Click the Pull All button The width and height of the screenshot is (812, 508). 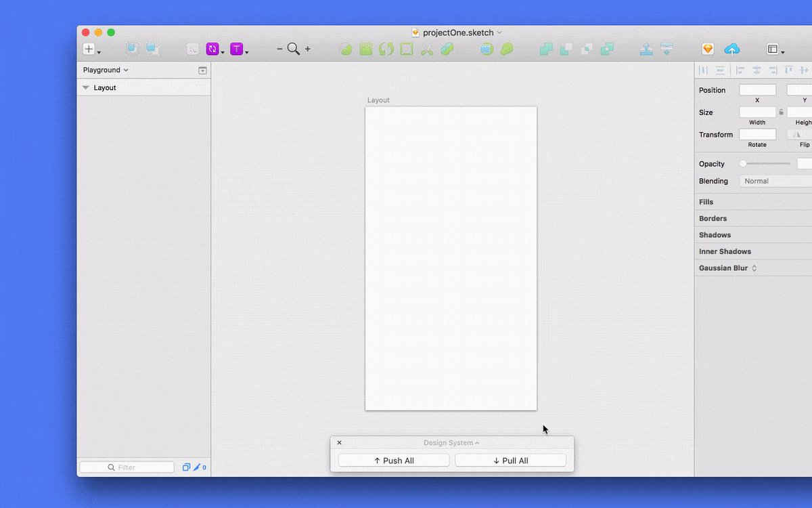[510, 461]
